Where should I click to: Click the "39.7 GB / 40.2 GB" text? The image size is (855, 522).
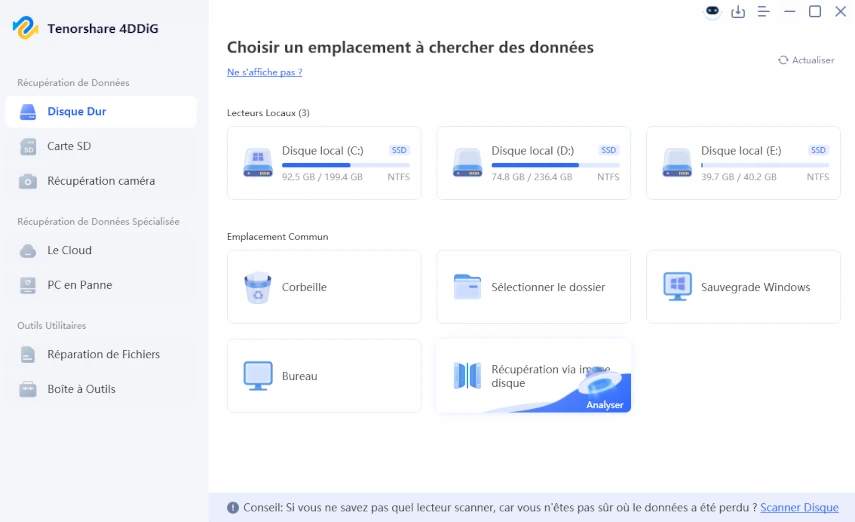[x=738, y=177]
